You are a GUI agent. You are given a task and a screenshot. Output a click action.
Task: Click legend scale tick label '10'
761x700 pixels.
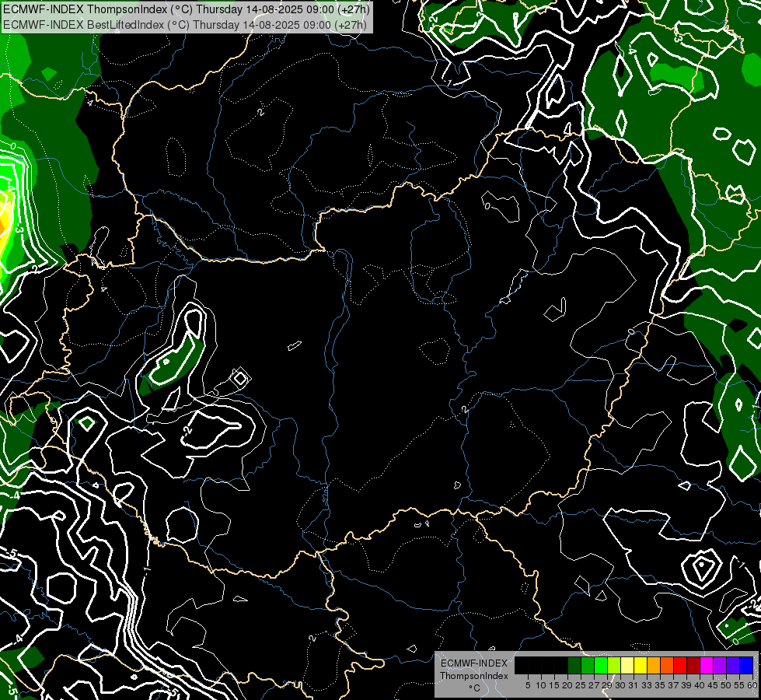[x=541, y=685]
